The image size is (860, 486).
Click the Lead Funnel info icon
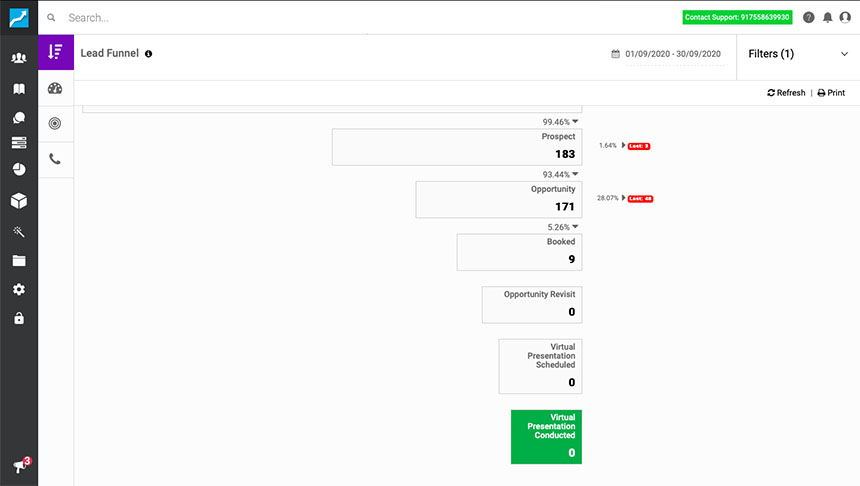click(148, 54)
